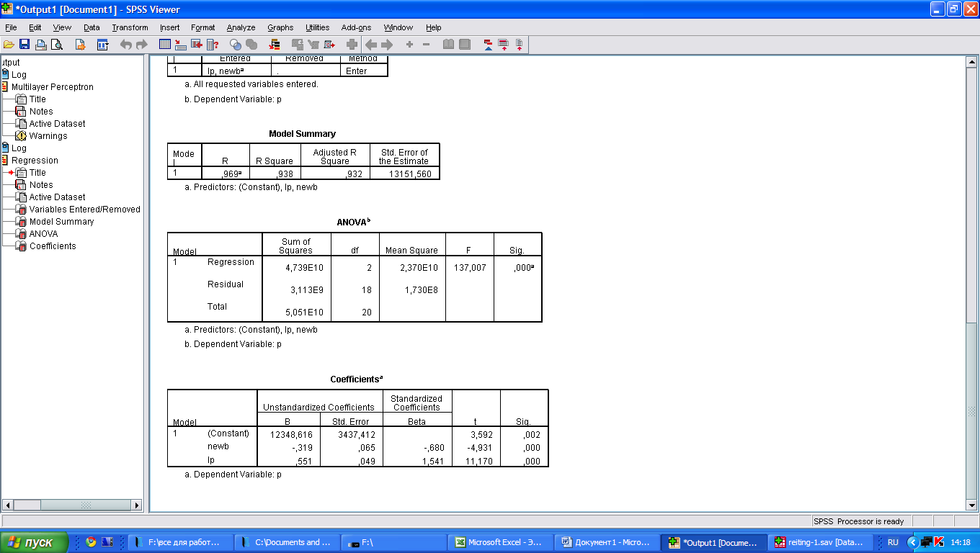Save the output with the floppy disk icon
The width and height of the screenshot is (980, 553).
point(24,45)
